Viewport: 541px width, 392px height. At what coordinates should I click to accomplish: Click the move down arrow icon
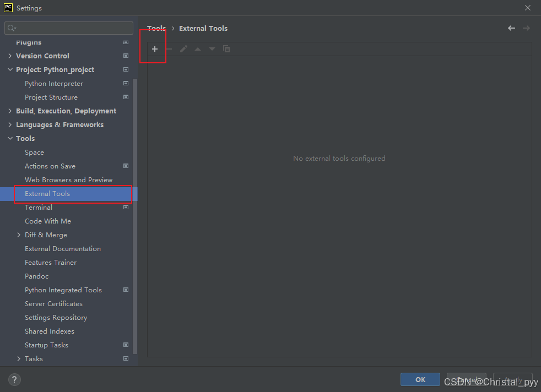[x=212, y=49]
